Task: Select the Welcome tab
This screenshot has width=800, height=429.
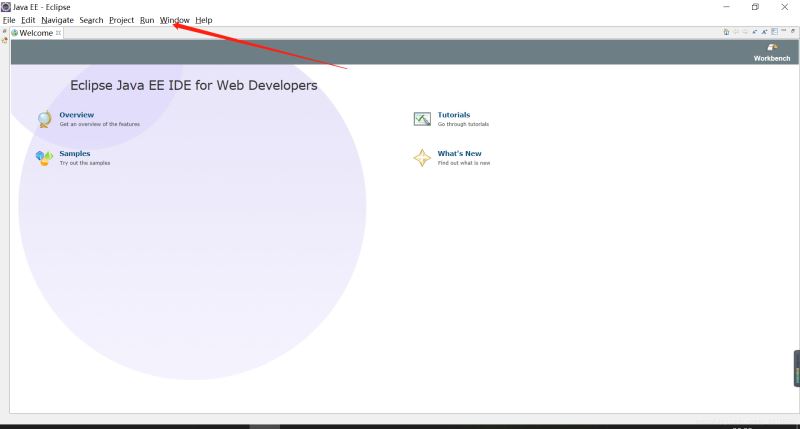Action: [x=36, y=33]
